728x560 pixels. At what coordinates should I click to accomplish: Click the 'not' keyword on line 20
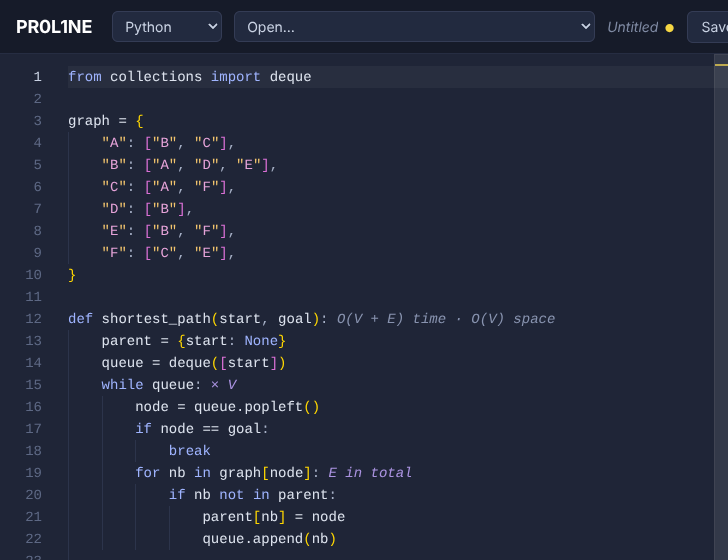pyautogui.click(x=232, y=495)
